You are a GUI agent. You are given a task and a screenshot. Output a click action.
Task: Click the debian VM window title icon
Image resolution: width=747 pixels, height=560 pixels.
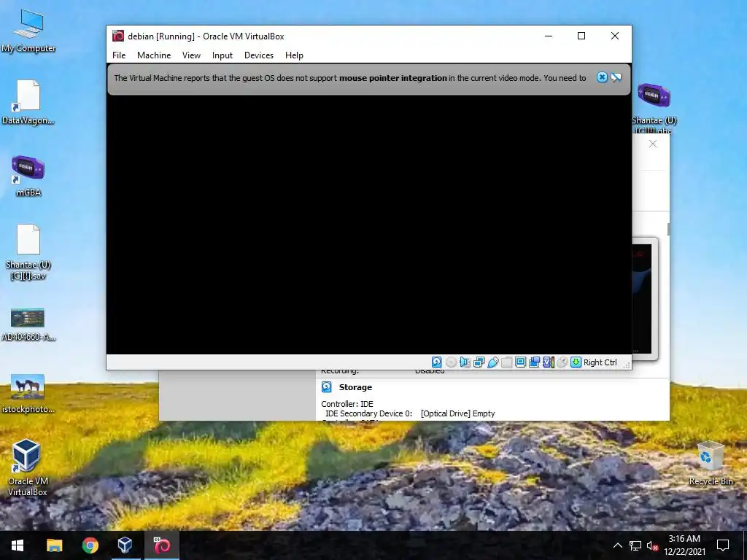point(117,36)
